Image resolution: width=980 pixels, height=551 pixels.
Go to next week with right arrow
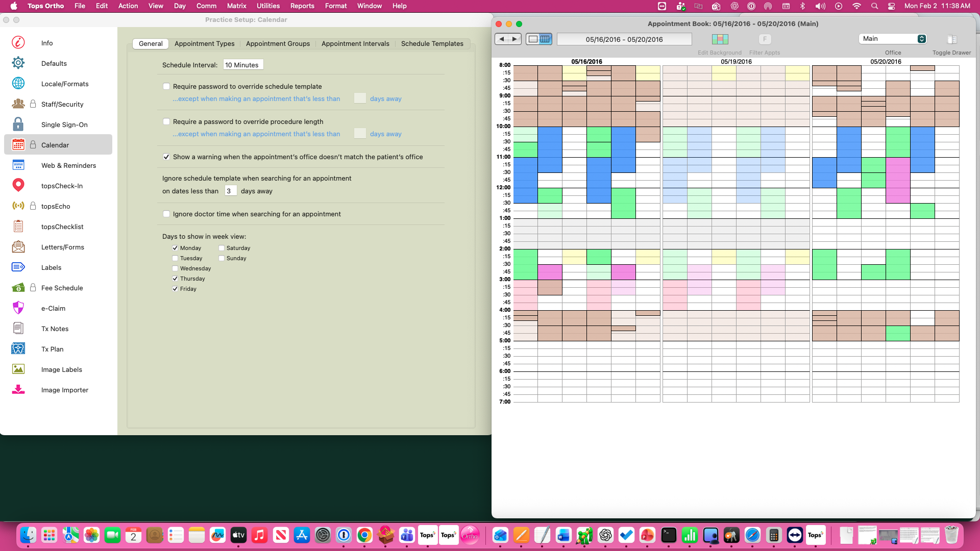514,39
